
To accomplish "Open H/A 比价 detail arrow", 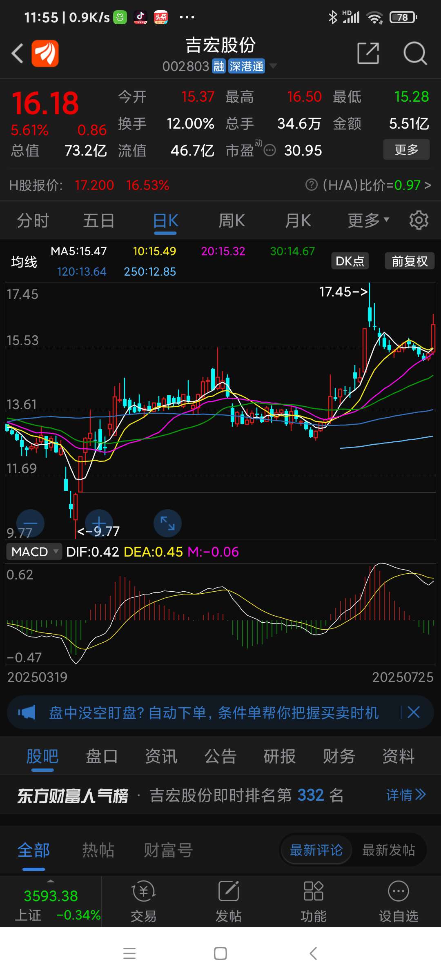I will [x=427, y=185].
